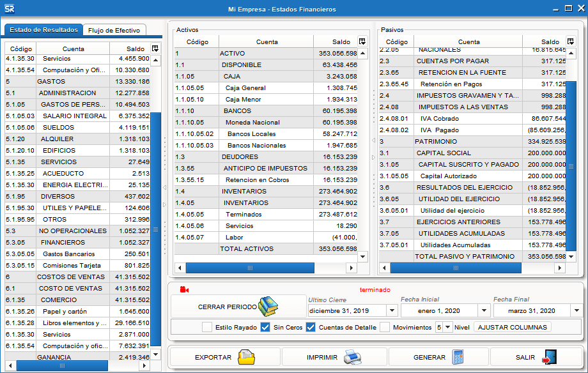Click Pasivos vertical scrollbar thumb

(571, 166)
